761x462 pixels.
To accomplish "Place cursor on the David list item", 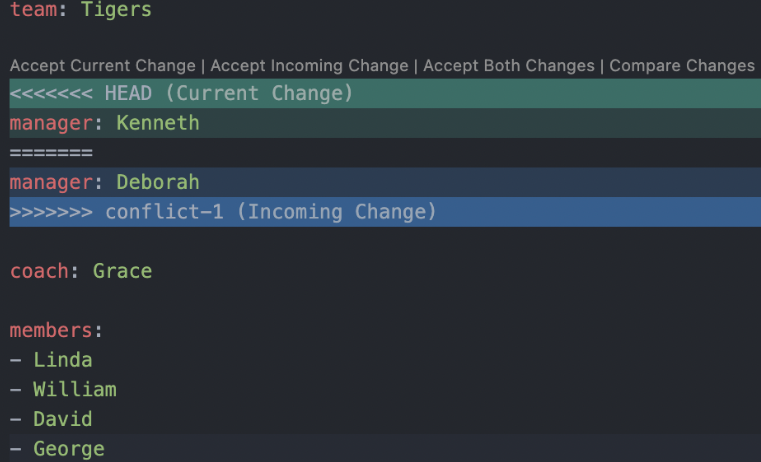I will [62, 419].
